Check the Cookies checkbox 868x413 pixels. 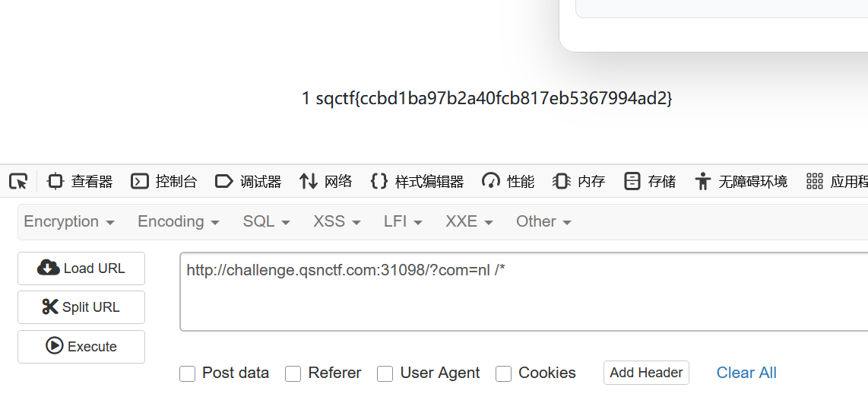(x=503, y=373)
